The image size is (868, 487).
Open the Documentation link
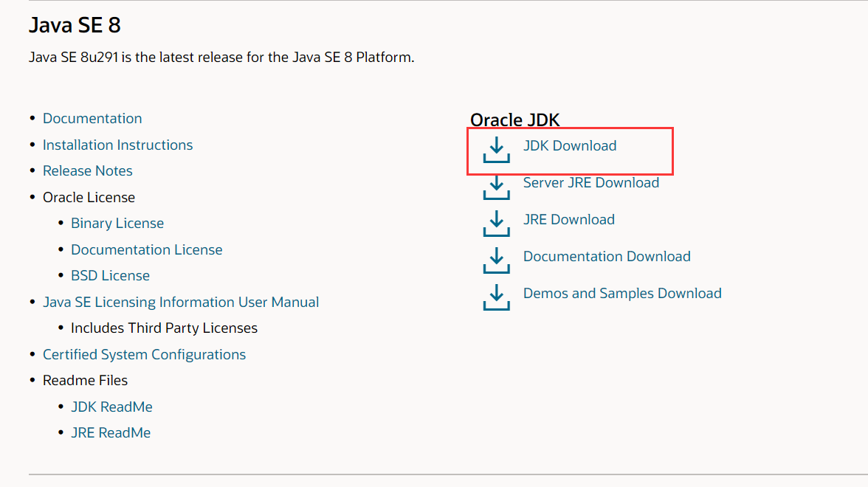tap(92, 118)
